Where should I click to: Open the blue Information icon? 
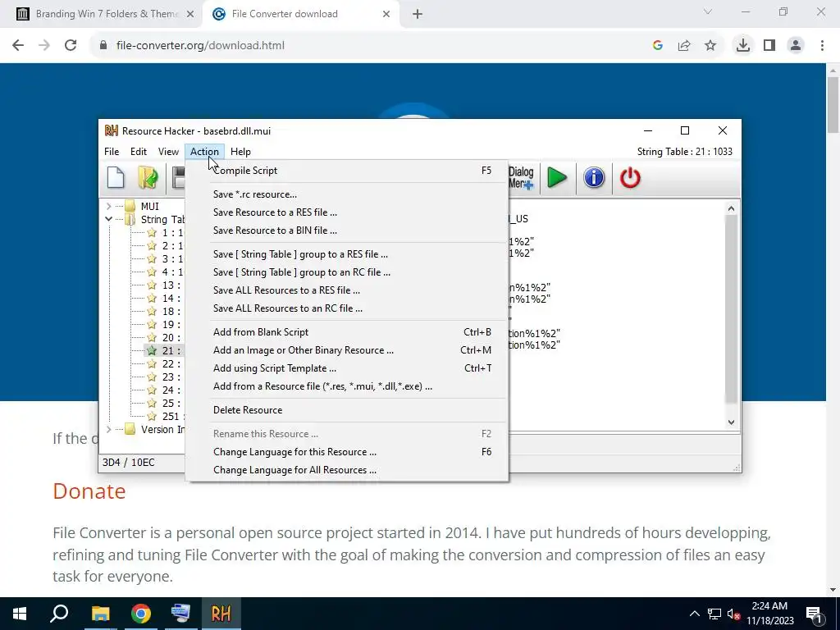click(594, 178)
